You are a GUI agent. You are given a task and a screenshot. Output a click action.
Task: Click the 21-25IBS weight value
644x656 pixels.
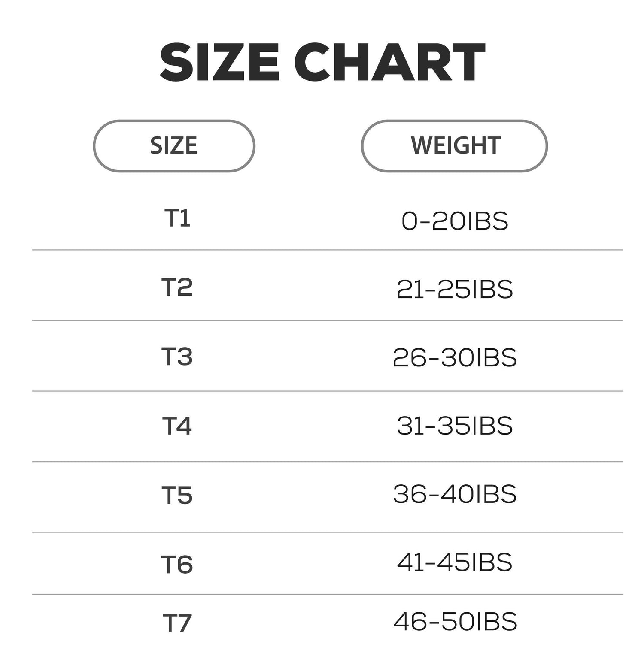point(455,290)
